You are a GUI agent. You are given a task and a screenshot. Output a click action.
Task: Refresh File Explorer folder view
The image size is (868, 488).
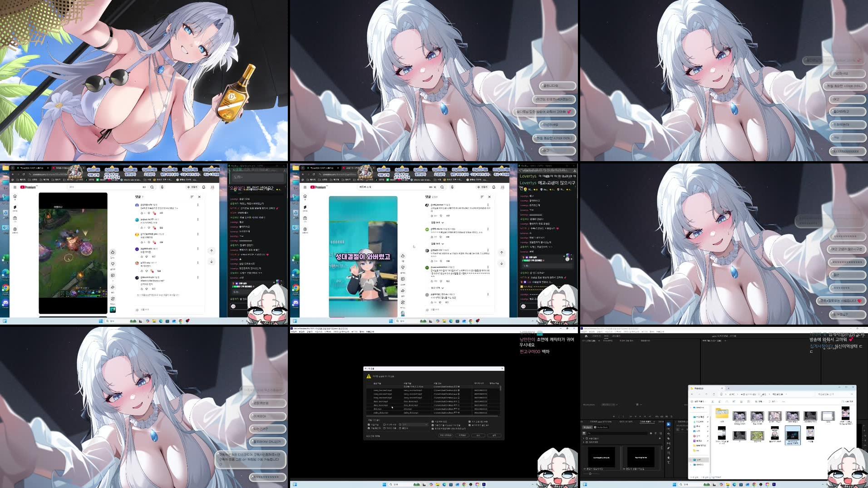pos(714,394)
